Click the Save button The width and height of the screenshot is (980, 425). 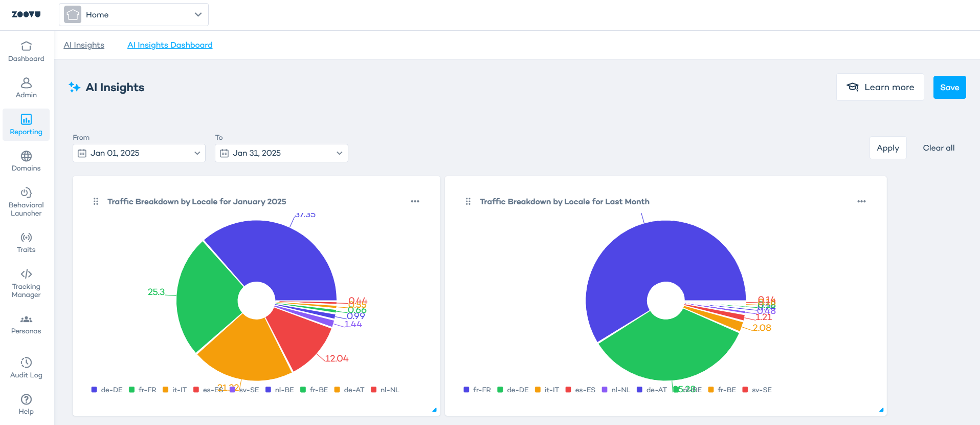pyautogui.click(x=949, y=88)
